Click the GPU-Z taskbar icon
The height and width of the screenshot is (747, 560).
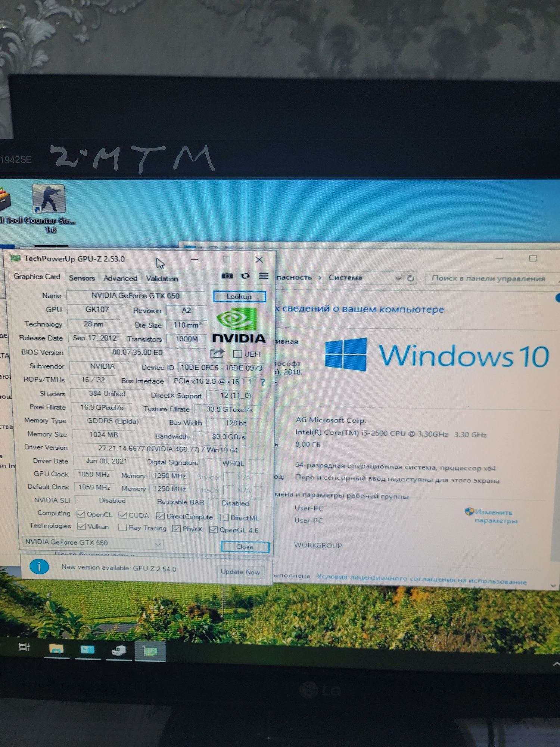coord(150,652)
